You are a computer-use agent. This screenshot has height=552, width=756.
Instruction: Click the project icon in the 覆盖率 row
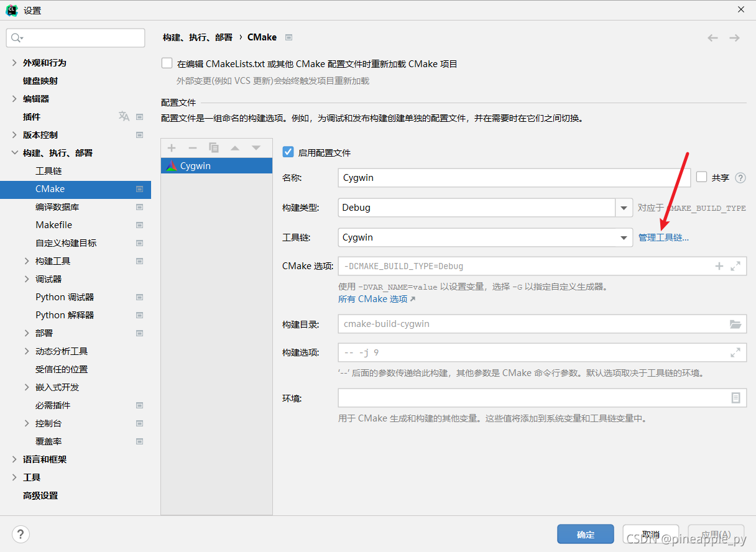tap(139, 441)
